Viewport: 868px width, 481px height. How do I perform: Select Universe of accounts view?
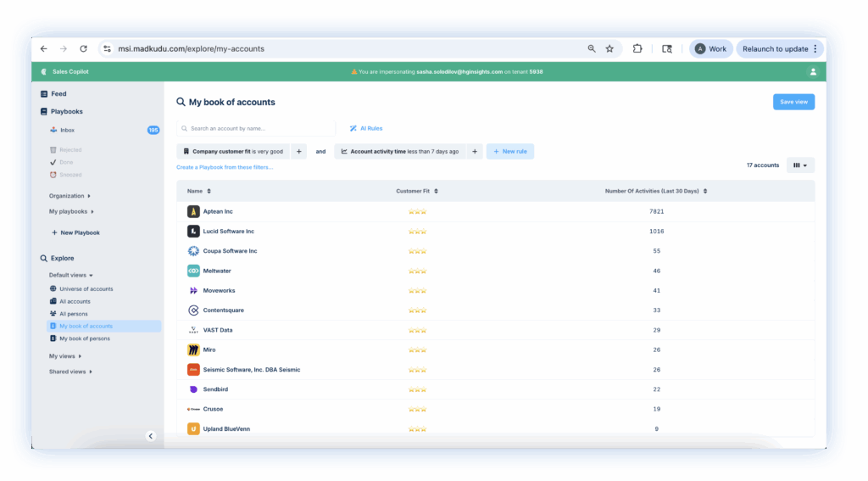[x=86, y=289]
